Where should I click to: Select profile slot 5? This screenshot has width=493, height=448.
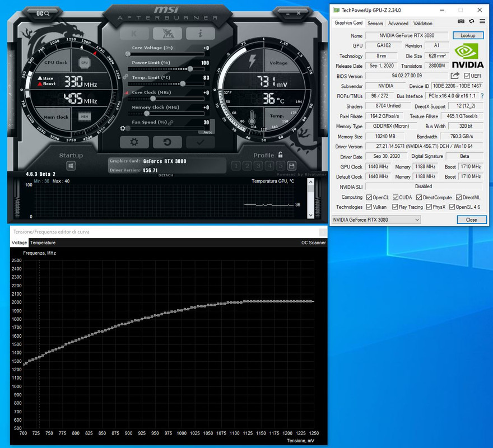pyautogui.click(x=281, y=166)
